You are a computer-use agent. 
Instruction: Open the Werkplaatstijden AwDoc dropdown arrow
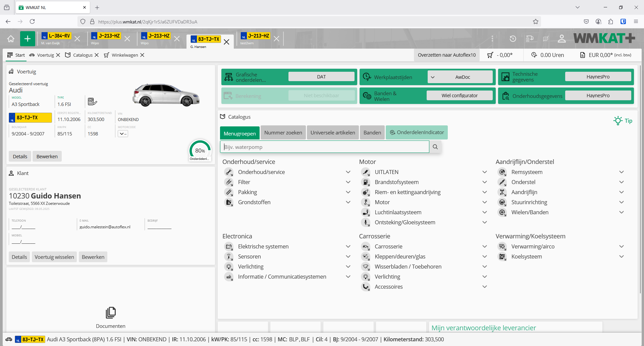coord(433,77)
